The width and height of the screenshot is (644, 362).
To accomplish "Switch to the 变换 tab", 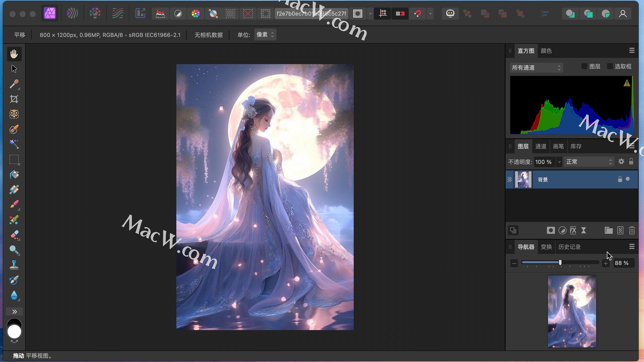I will tap(546, 247).
